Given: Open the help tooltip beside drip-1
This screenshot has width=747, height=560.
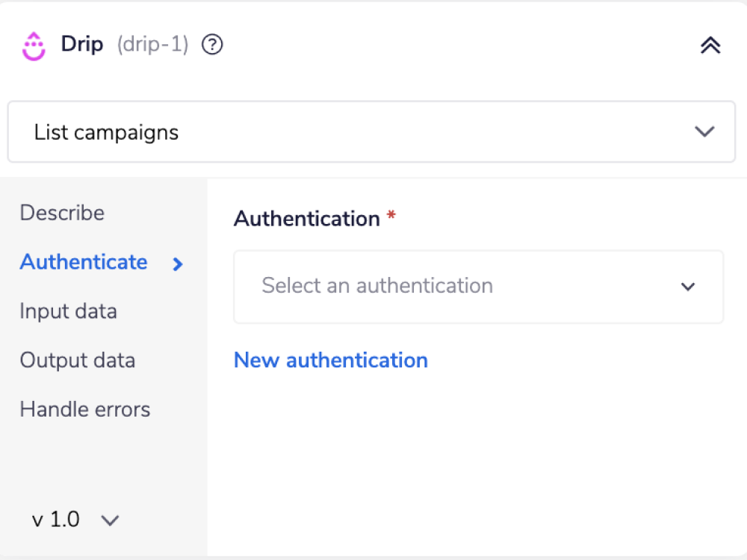Looking at the screenshot, I should point(211,45).
